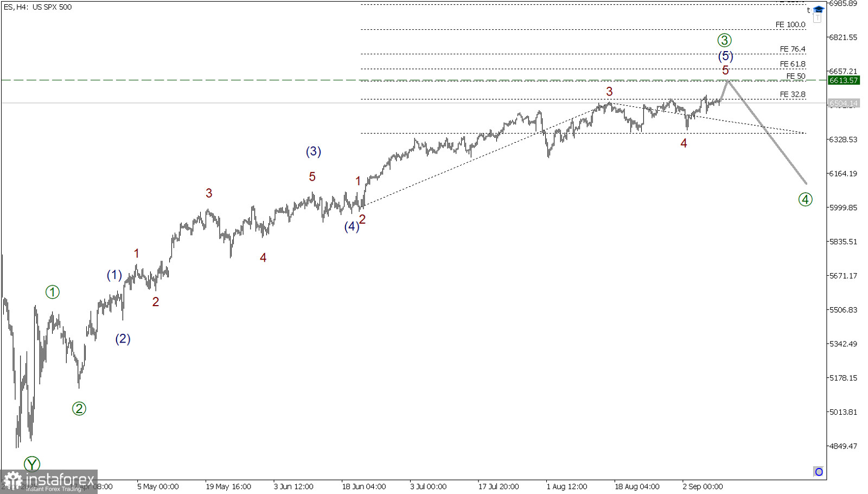This screenshot has width=868, height=494.
Task: Click the 5671.17 price axis value
Action: tap(843, 276)
